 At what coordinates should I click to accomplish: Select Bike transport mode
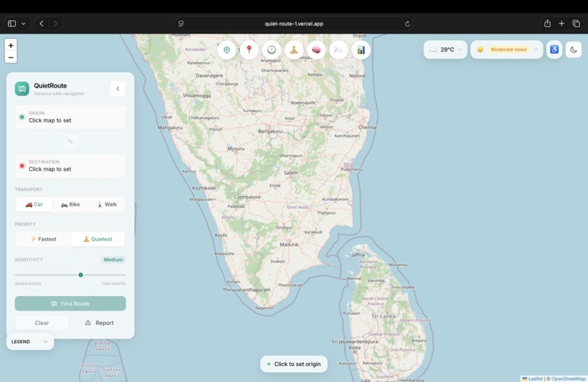tap(70, 204)
